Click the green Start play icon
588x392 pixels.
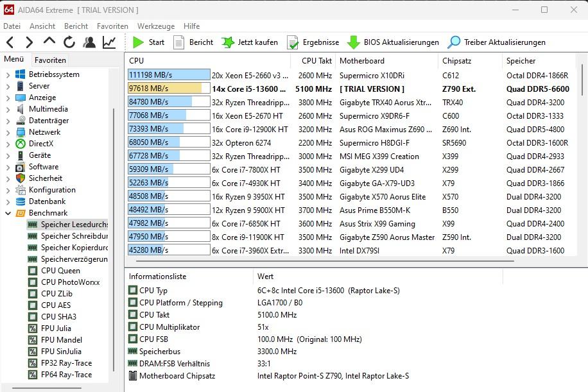(138, 42)
